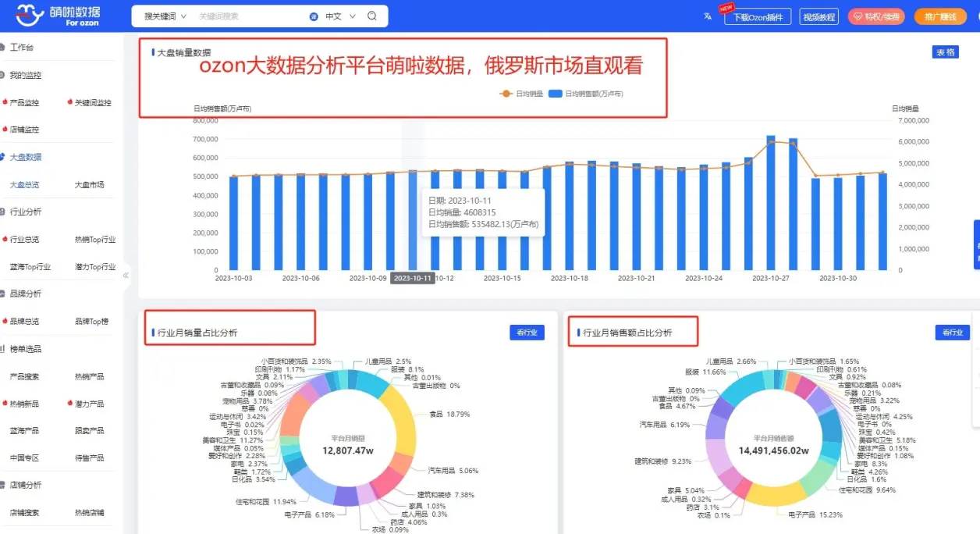980x534 pixels.
Task: Open 我的监控 sidebar section
Action: [x=26, y=75]
